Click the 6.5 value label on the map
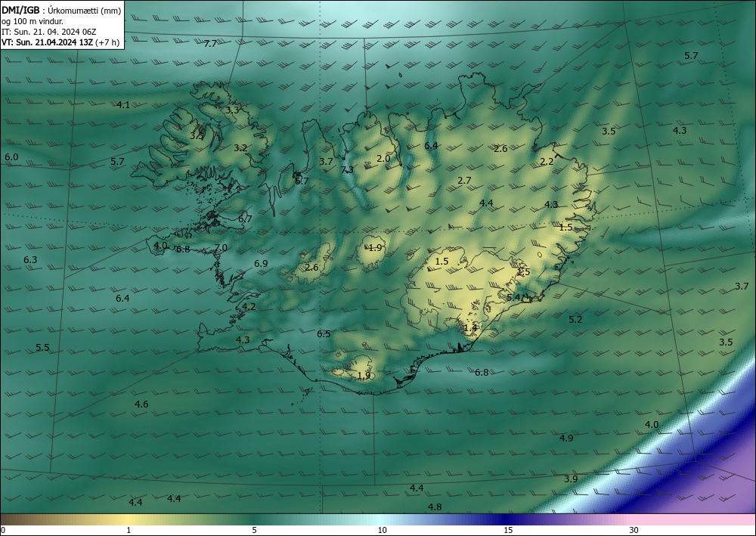 pos(324,334)
